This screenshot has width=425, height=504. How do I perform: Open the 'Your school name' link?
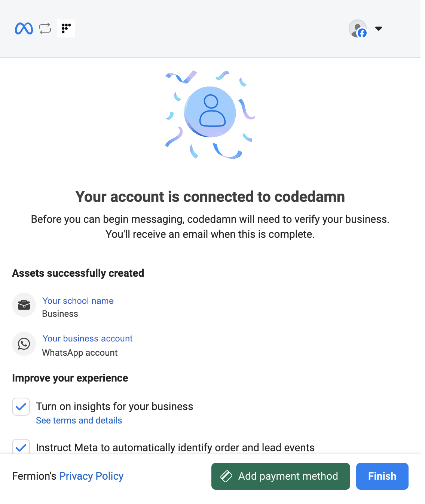pyautogui.click(x=78, y=301)
